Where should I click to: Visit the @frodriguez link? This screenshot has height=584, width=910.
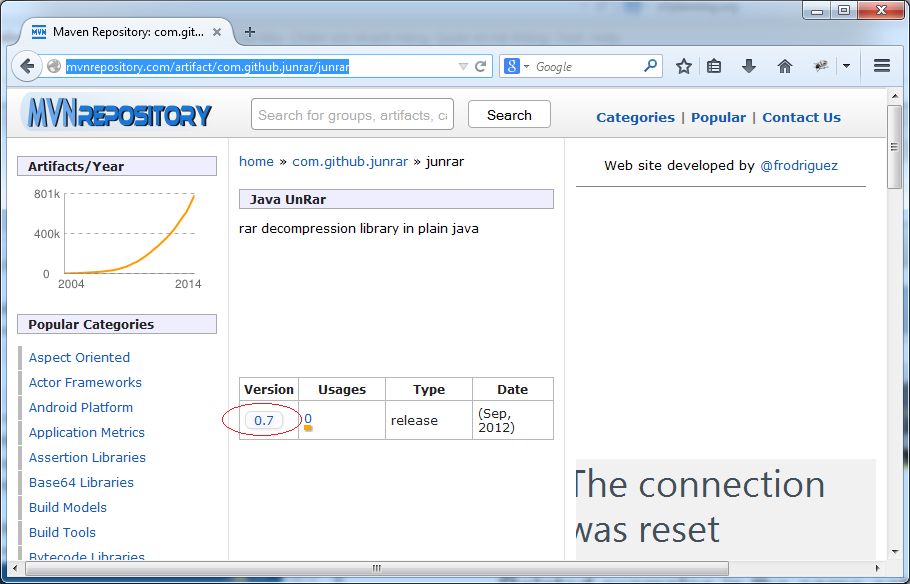[x=799, y=165]
